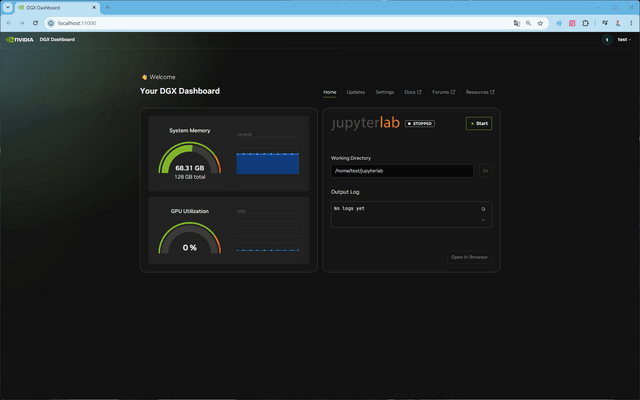Screen dimensions: 640x400
Task: Click the System Memory usage gauge
Action: [190, 158]
